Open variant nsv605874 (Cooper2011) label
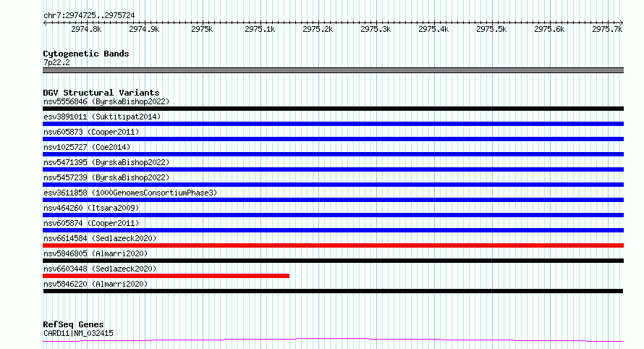 [x=91, y=223]
